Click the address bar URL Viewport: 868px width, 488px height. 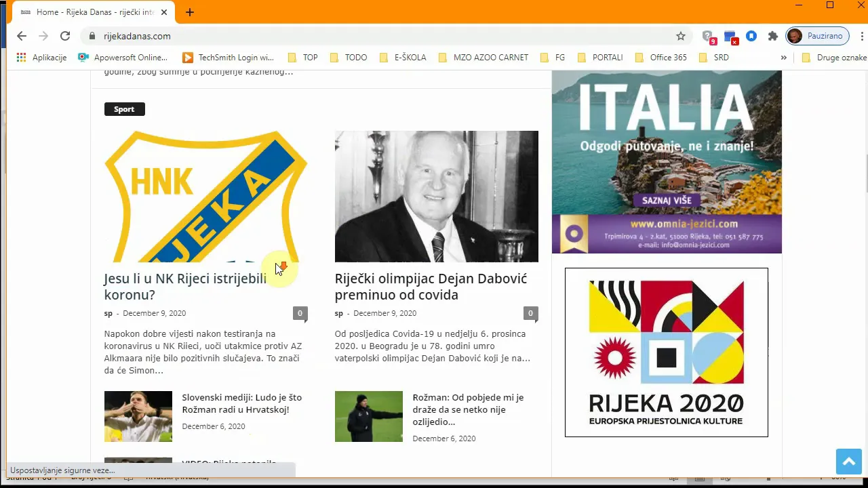pos(137,36)
